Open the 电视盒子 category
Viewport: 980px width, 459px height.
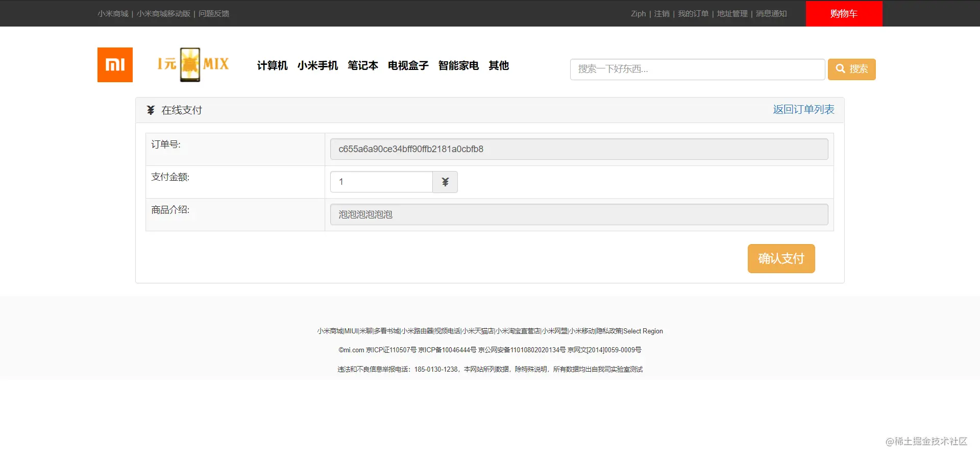pyautogui.click(x=408, y=65)
